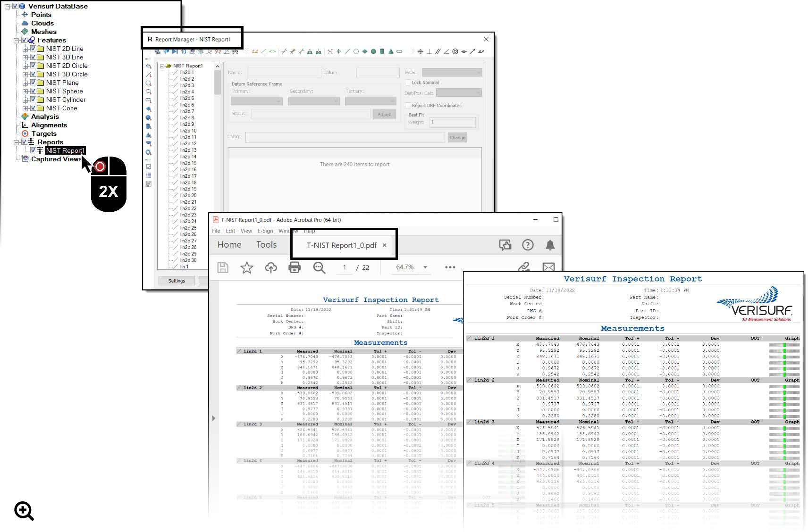The height and width of the screenshot is (532, 808).
Task: Switch to the Acrobat Home tab
Action: click(x=229, y=245)
